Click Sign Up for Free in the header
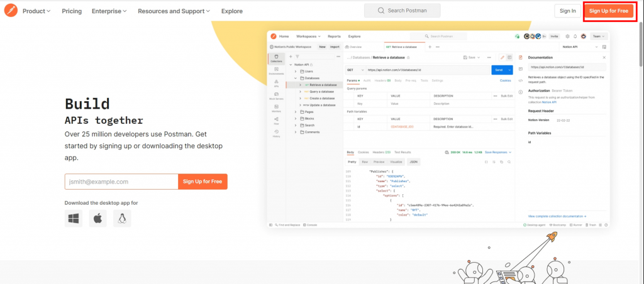 click(x=609, y=11)
